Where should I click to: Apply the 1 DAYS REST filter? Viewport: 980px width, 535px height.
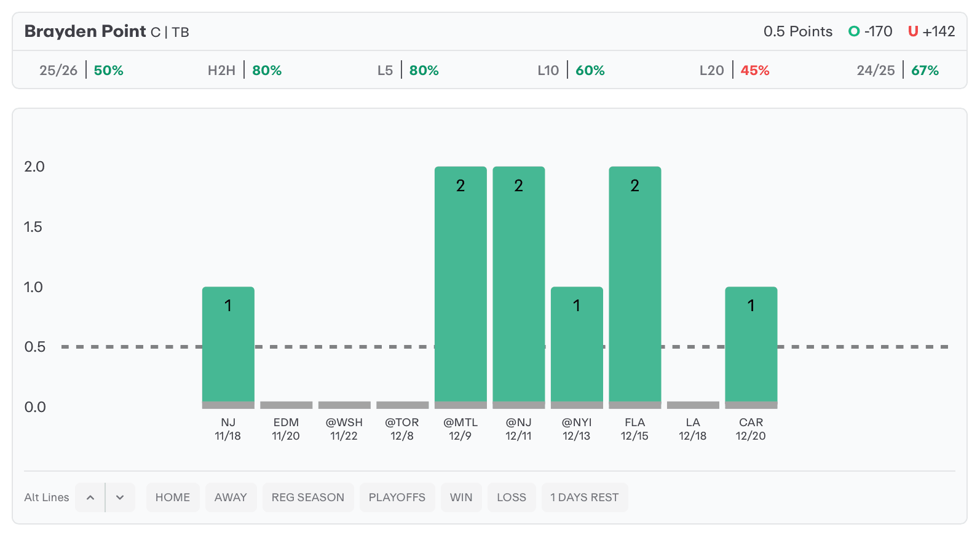click(585, 497)
